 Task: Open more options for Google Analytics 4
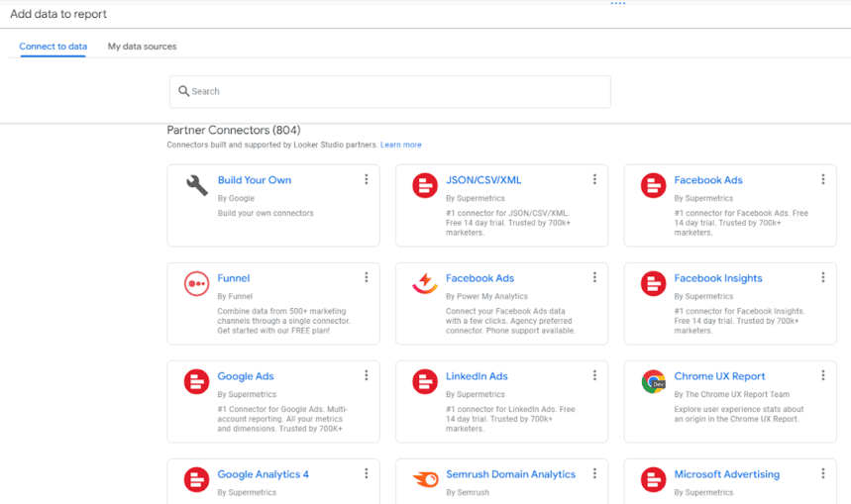coord(367,473)
